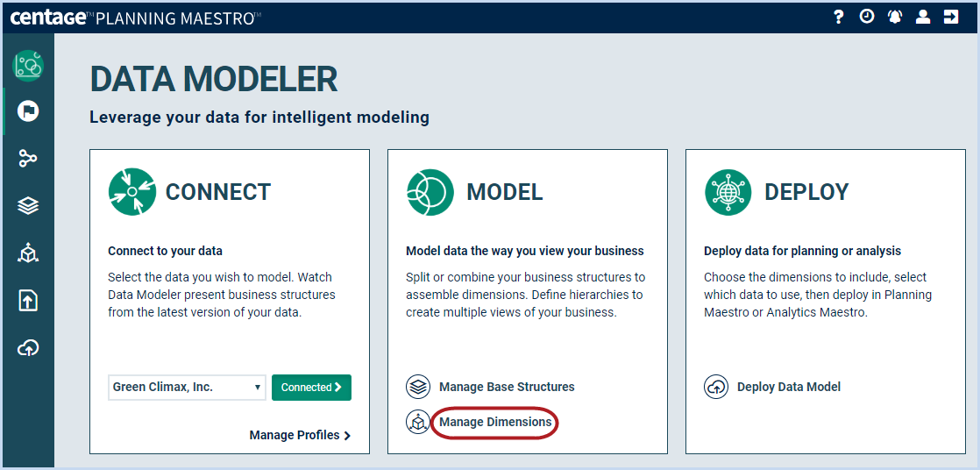
Task: Click the DATA MODELER page title
Action: 214,80
